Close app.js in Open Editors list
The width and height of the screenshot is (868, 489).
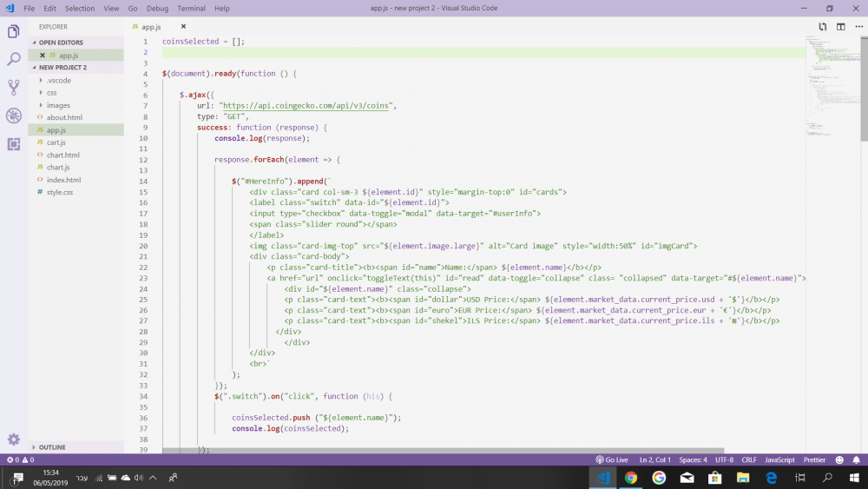tap(42, 56)
